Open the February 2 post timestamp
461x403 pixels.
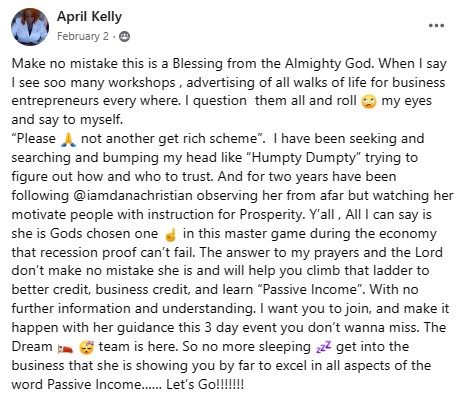tap(83, 36)
